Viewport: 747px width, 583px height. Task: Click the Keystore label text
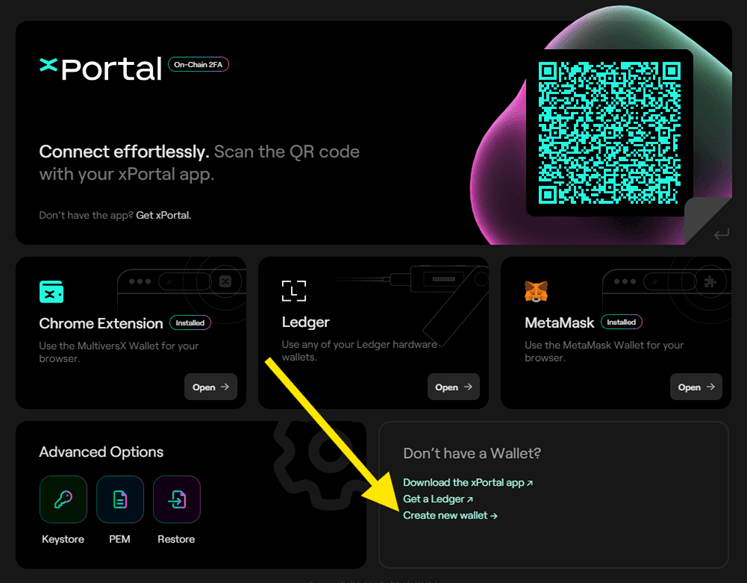pos(63,539)
